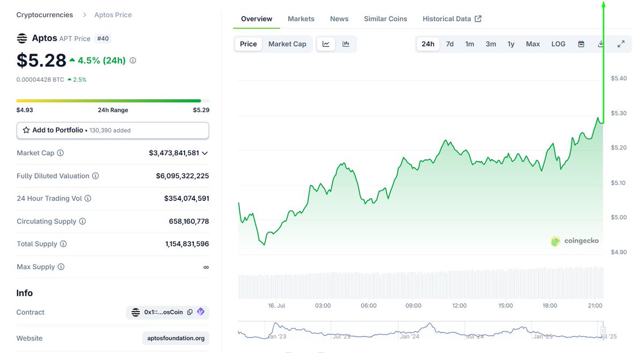Click the 1,154,831,596 total supply value
The image size is (644, 353).
[x=187, y=244]
